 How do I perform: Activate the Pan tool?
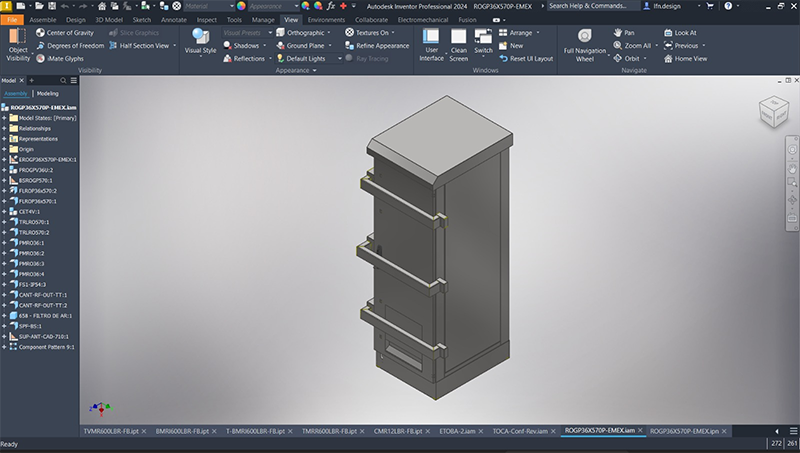pos(624,33)
